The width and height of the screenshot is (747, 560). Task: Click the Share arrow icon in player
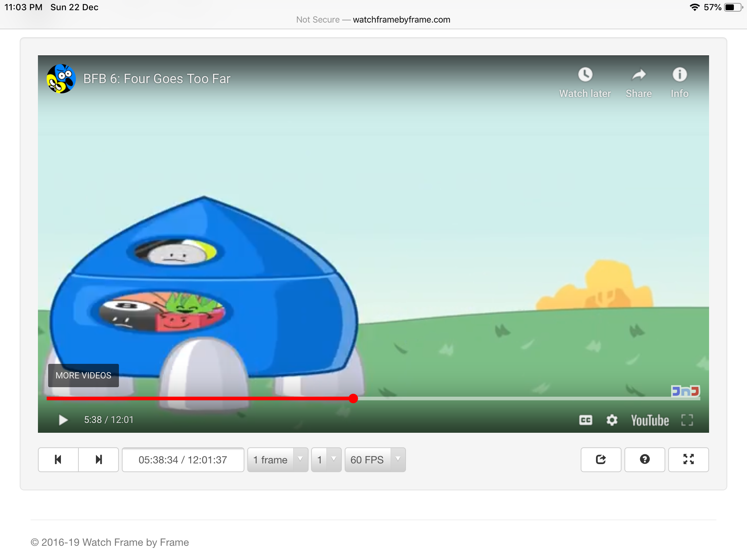[639, 75]
